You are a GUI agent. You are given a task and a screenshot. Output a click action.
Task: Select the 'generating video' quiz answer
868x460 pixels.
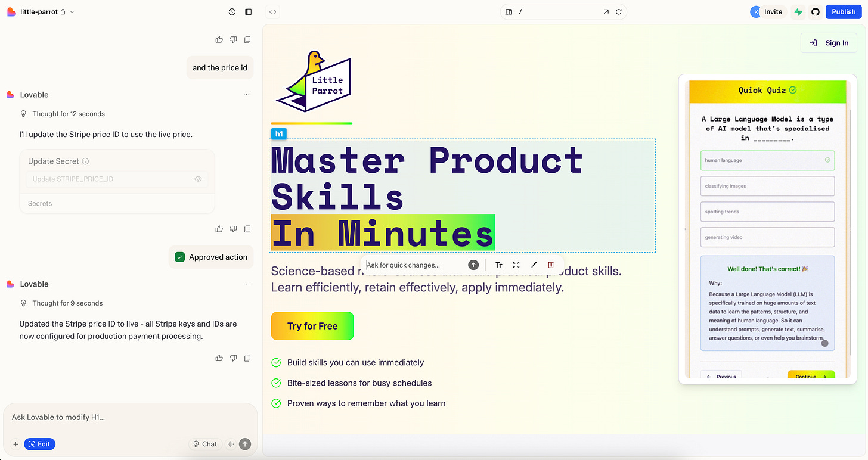click(x=767, y=237)
